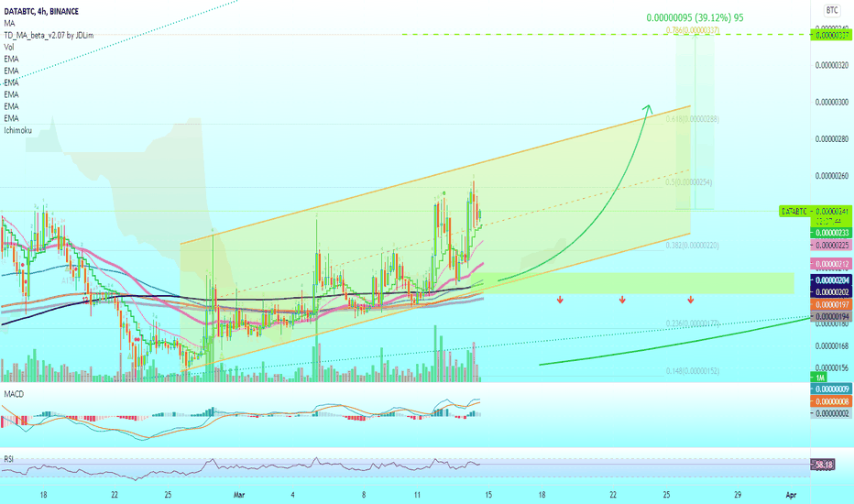This screenshot has height=504, width=854.
Task: Select the 0.00000280 price axis tick
Action: click(x=832, y=139)
